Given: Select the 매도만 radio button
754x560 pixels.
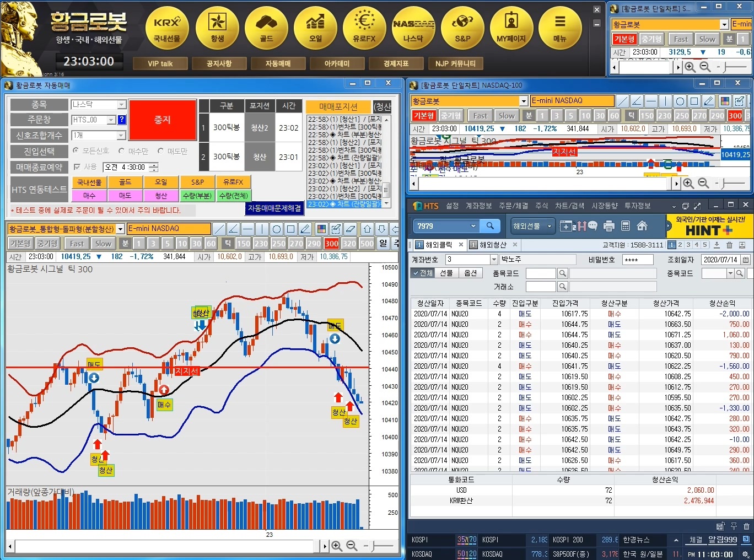Looking at the screenshot, I should point(161,150).
